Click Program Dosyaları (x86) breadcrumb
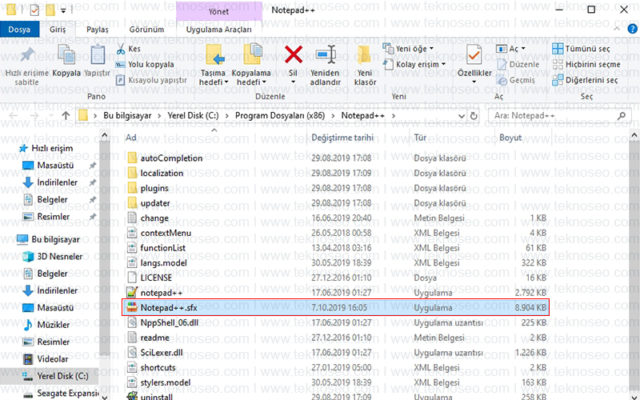 click(x=280, y=116)
